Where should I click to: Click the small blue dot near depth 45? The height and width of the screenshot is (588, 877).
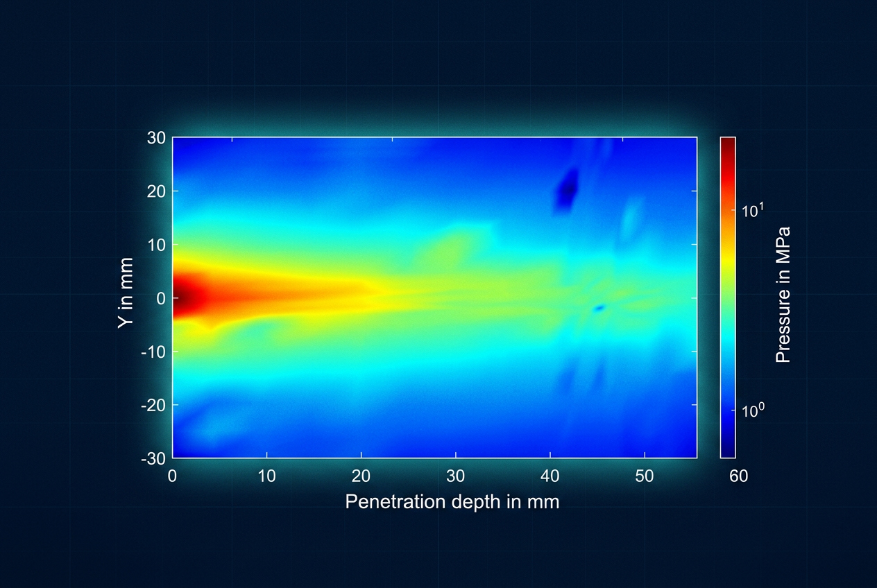(x=599, y=307)
